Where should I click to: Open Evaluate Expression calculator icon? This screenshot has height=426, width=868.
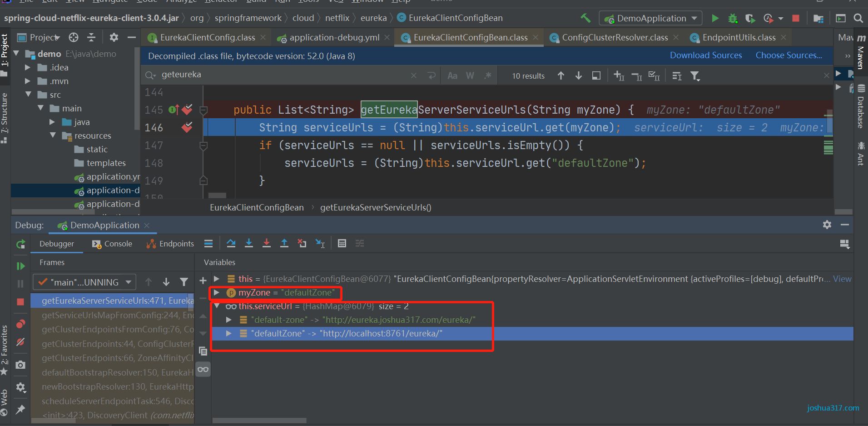[342, 244]
